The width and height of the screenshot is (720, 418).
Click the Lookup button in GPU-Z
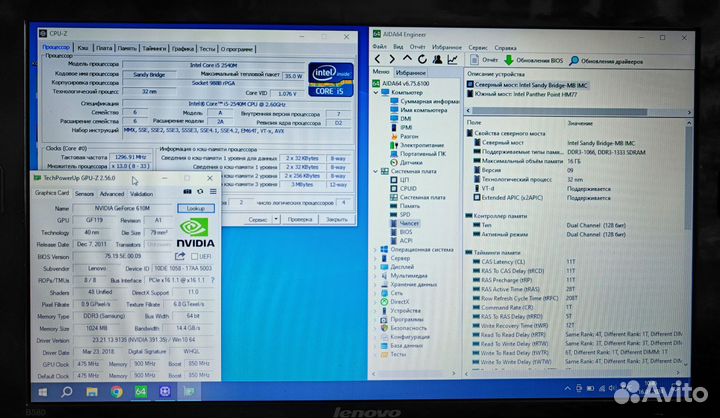pyautogui.click(x=196, y=208)
